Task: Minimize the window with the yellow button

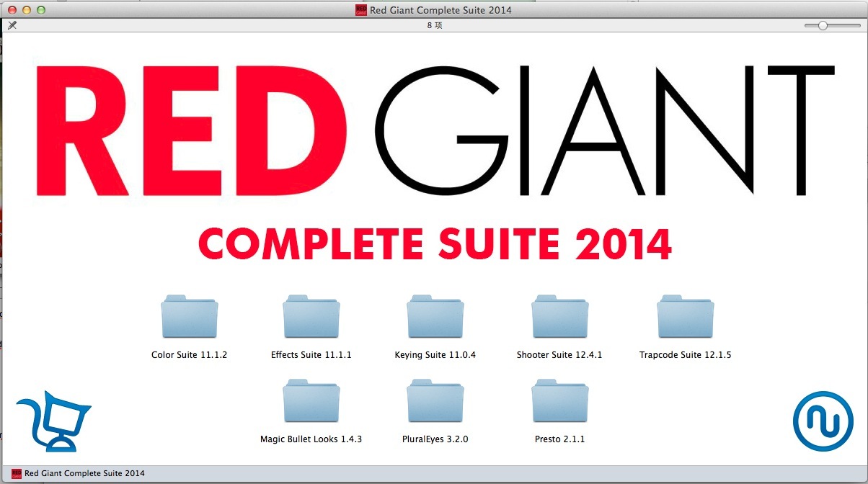Action: click(27, 10)
